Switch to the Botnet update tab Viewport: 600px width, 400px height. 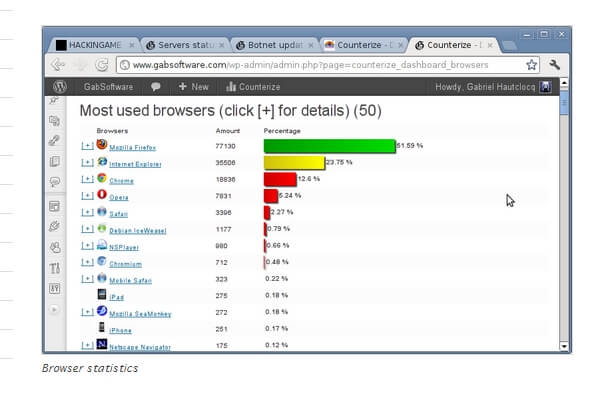click(275, 45)
